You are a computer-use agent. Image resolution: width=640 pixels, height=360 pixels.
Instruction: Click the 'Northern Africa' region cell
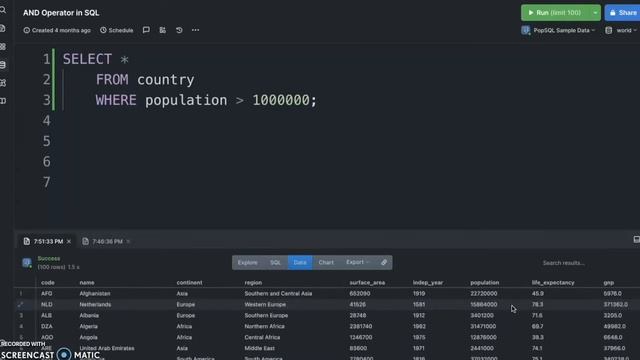264,327
